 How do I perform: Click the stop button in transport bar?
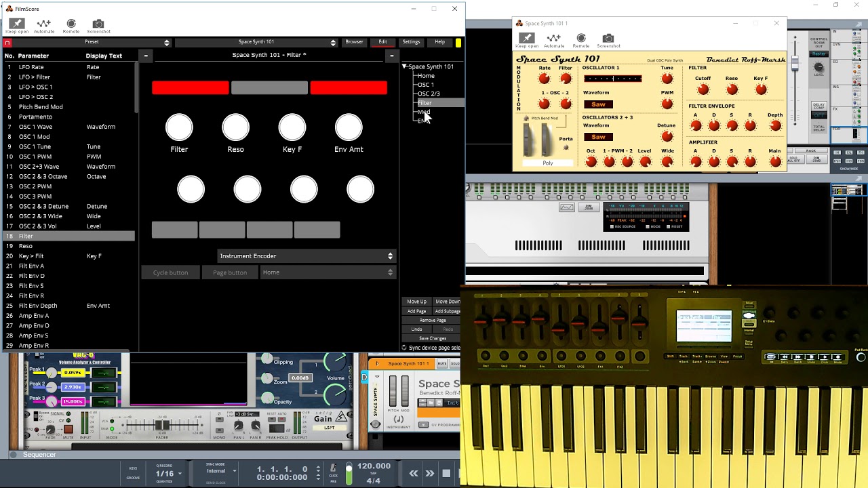point(446,473)
